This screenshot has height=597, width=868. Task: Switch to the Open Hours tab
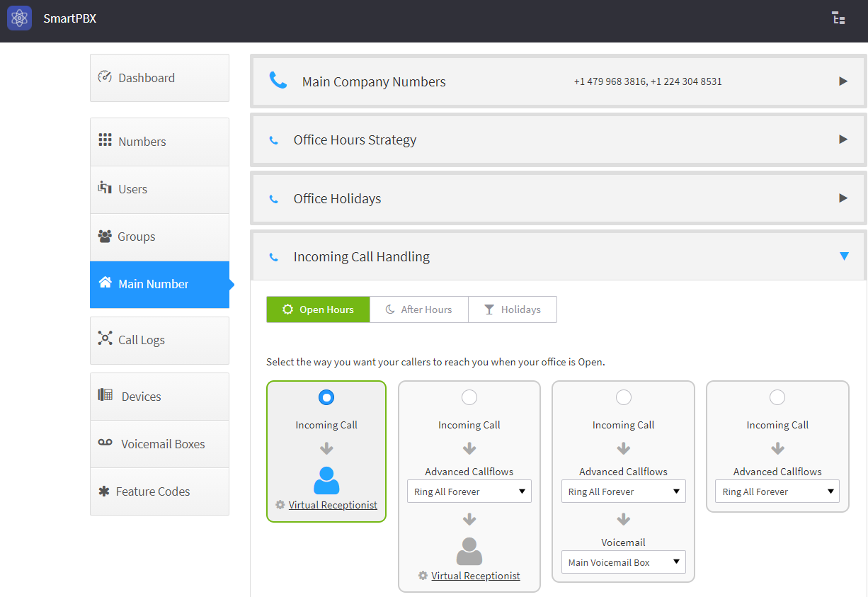tap(318, 309)
